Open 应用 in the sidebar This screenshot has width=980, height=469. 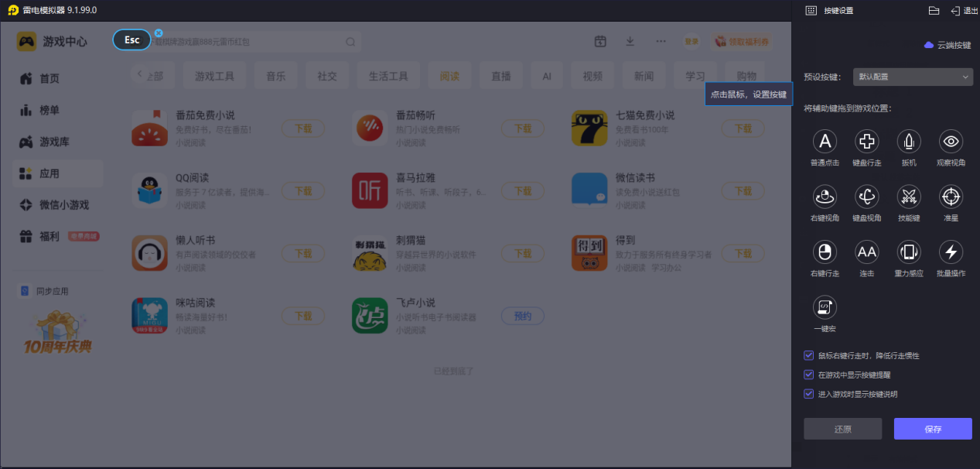click(58, 173)
